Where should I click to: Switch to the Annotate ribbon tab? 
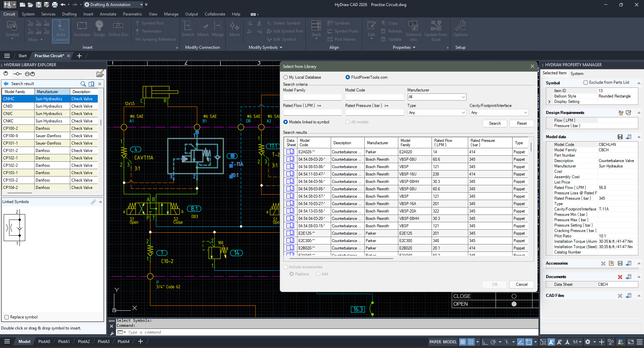tap(108, 14)
